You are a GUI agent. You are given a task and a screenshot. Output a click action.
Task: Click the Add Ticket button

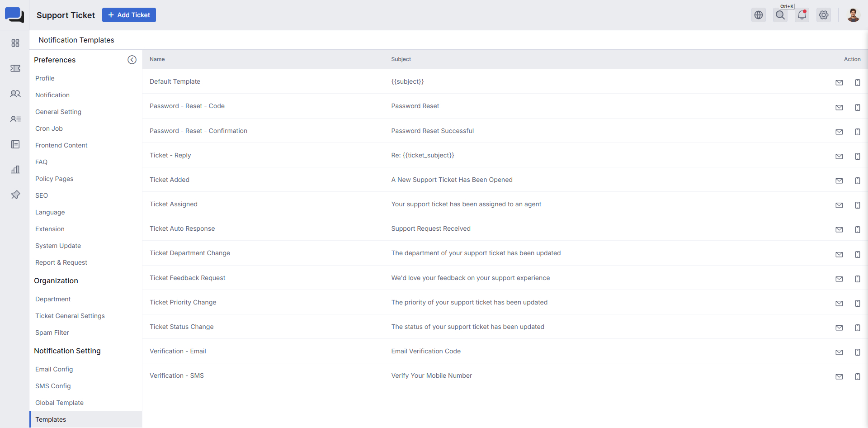click(x=129, y=15)
